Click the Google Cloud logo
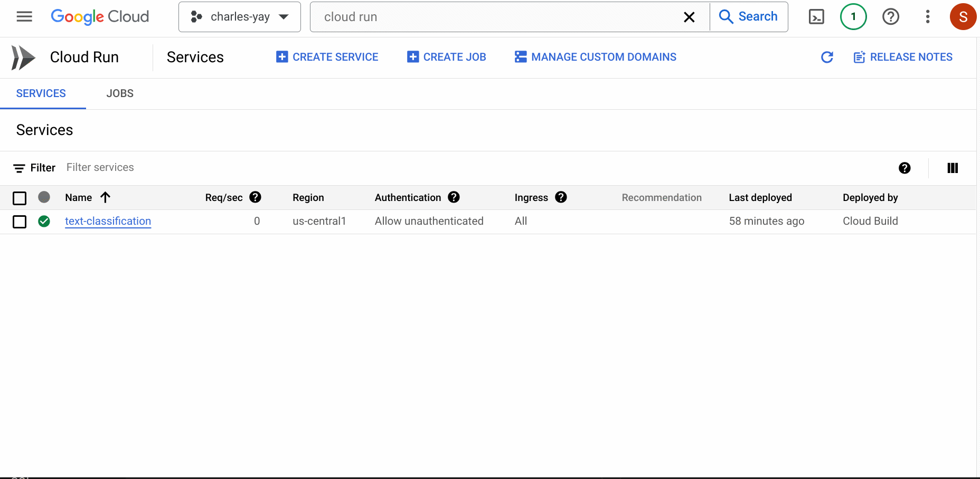Screen dimensions: 980x479 (x=100, y=17)
